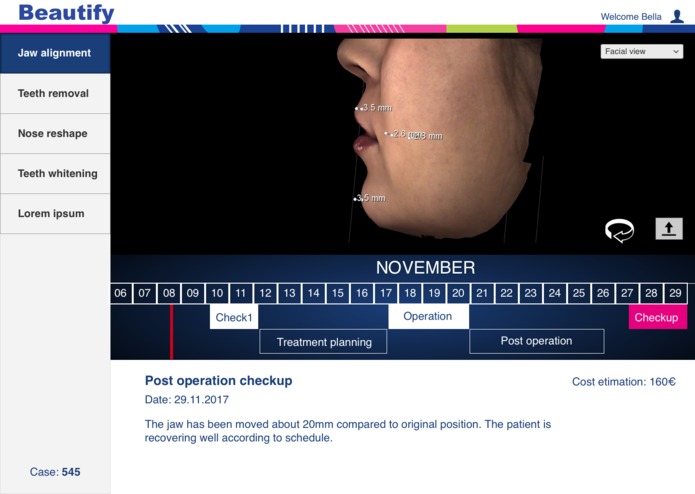Click the Case: 545 label
The height and width of the screenshot is (494, 695).
55,472
